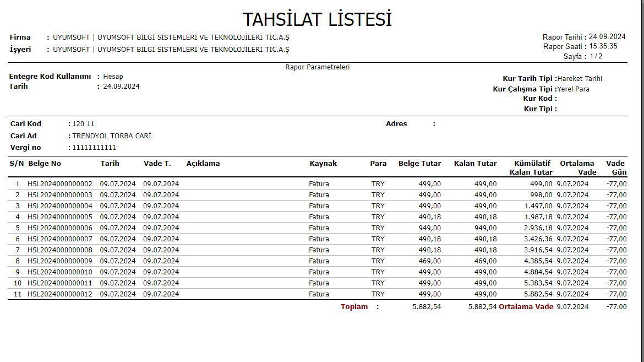Click the Vade Gün column header
The image size is (644, 362).
tap(616, 168)
